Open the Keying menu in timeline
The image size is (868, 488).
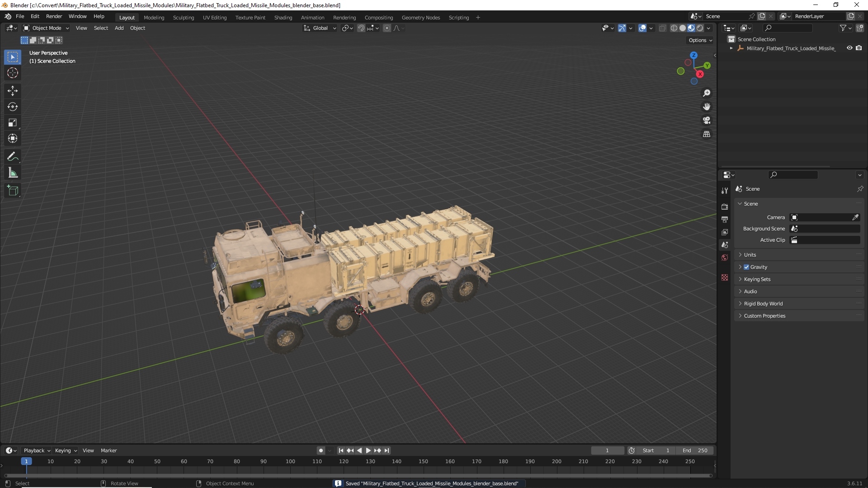pos(66,450)
